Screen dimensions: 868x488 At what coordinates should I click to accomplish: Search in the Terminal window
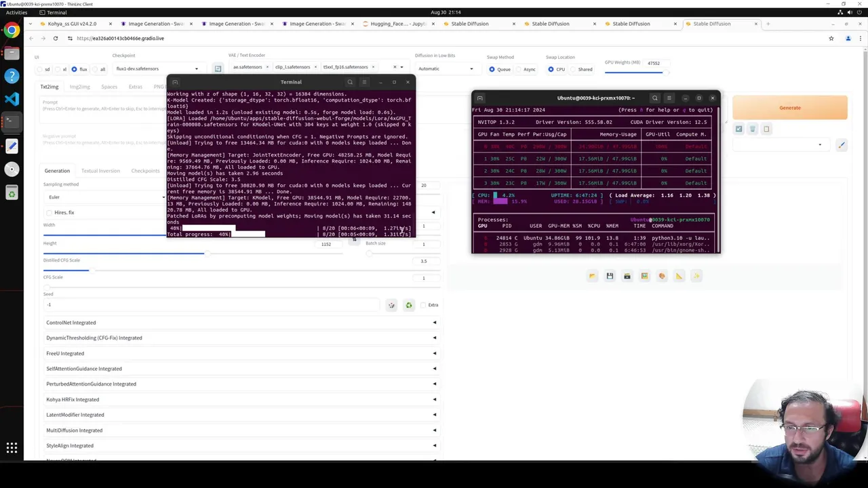[350, 82]
